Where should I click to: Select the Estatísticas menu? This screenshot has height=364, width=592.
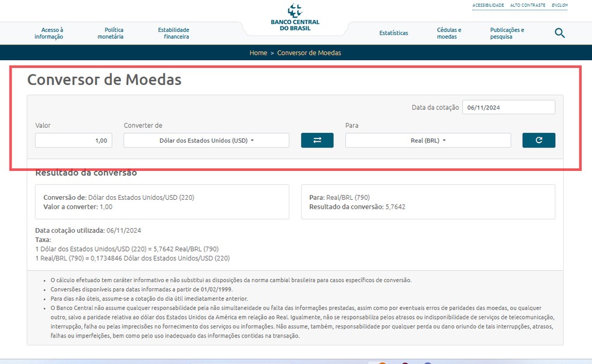pos(393,33)
